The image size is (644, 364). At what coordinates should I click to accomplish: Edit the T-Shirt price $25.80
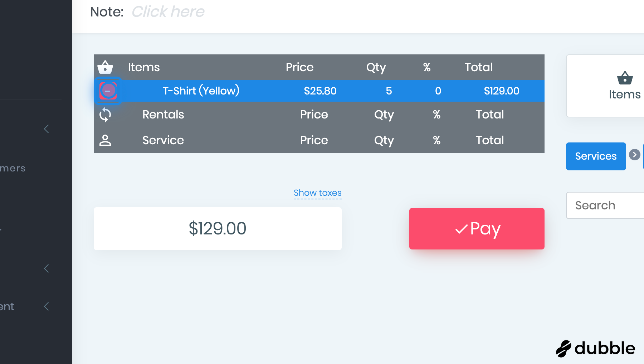[320, 91]
